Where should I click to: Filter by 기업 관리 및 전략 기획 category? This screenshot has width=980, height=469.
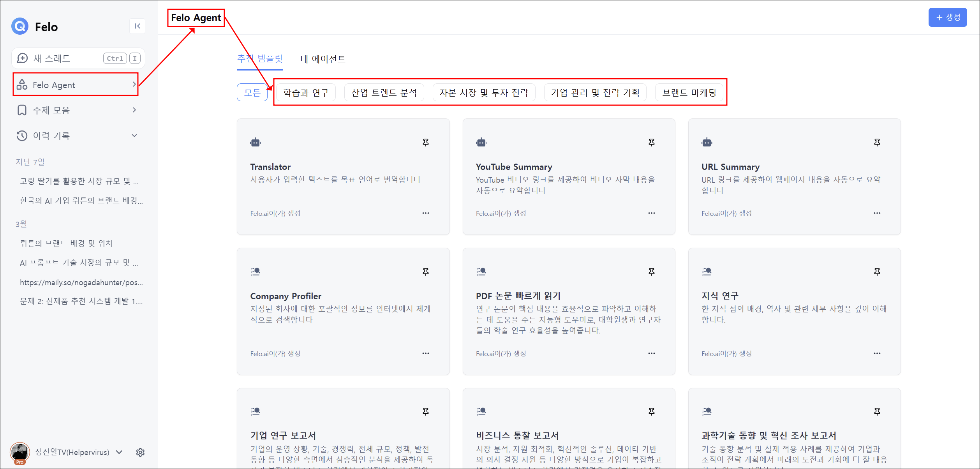595,93
